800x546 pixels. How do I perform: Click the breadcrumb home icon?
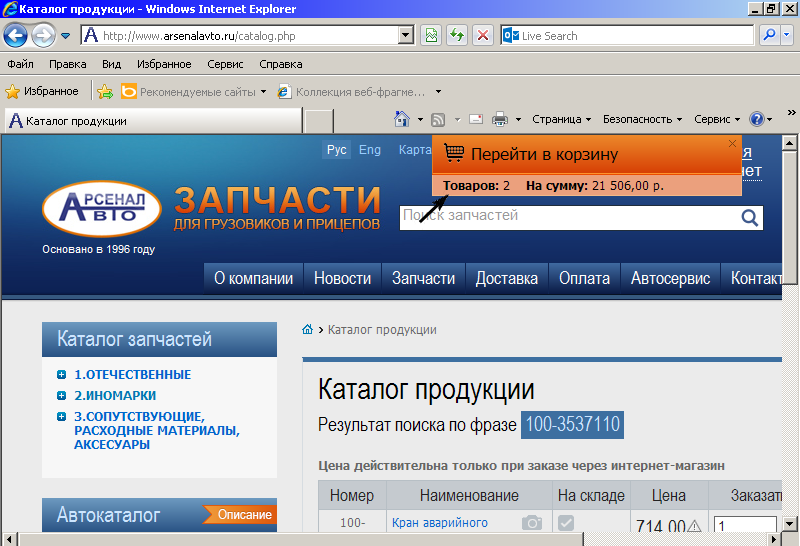(x=307, y=329)
